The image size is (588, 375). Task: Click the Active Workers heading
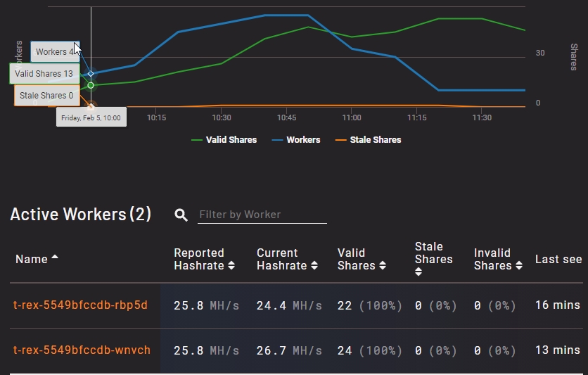point(80,215)
